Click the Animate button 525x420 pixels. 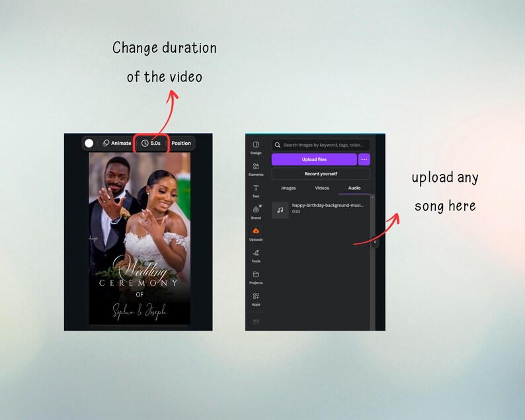[x=117, y=143]
